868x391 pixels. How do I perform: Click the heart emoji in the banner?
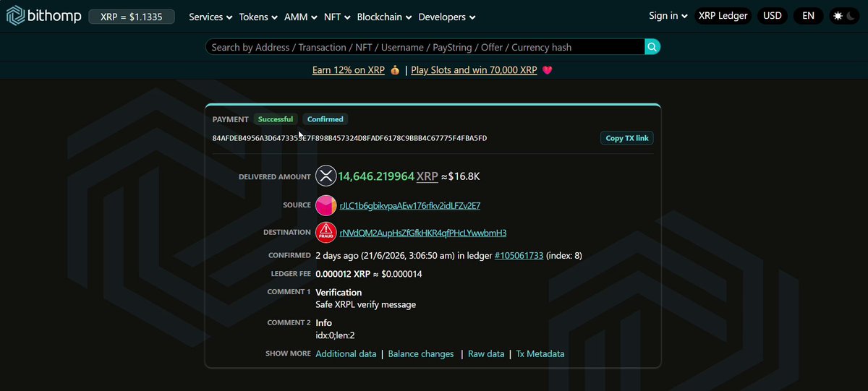pos(547,70)
